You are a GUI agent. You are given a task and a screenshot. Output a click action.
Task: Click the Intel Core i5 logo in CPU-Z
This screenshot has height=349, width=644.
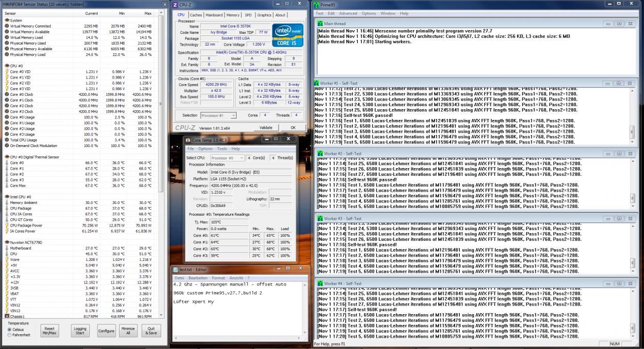pyautogui.click(x=288, y=36)
